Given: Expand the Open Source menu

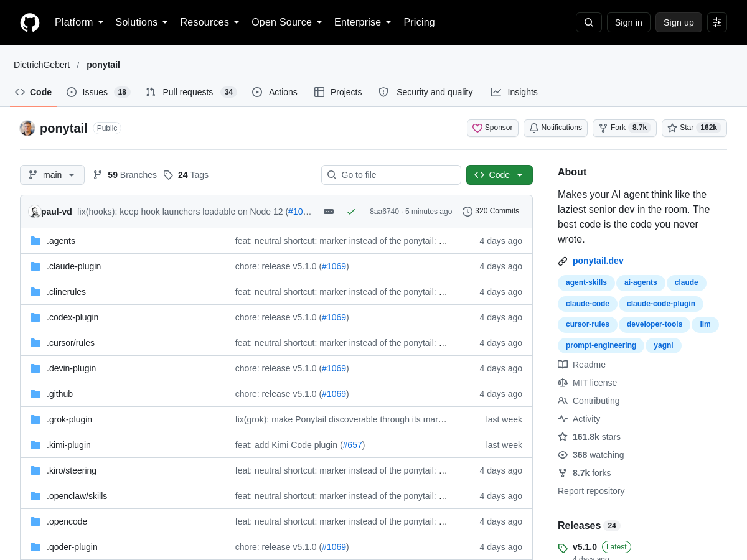Looking at the screenshot, I should pyautogui.click(x=287, y=22).
